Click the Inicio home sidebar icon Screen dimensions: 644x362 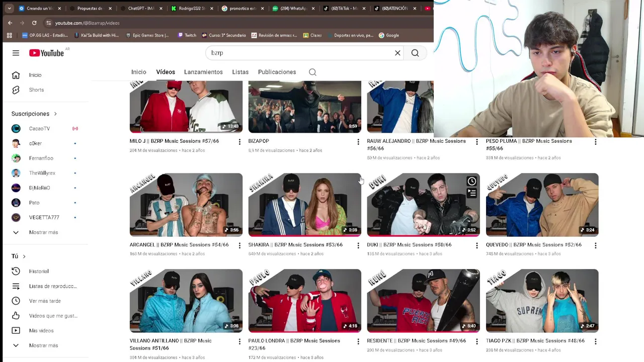coord(16,75)
